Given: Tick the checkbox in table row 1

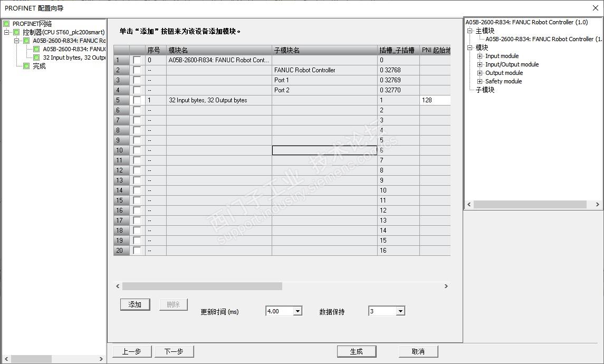Looking at the screenshot, I should [x=137, y=60].
